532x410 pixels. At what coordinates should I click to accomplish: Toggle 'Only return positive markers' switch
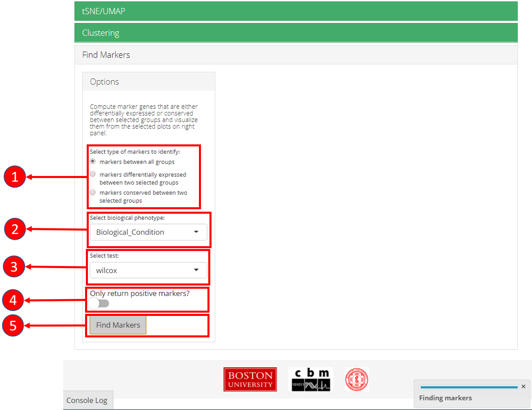[99, 303]
